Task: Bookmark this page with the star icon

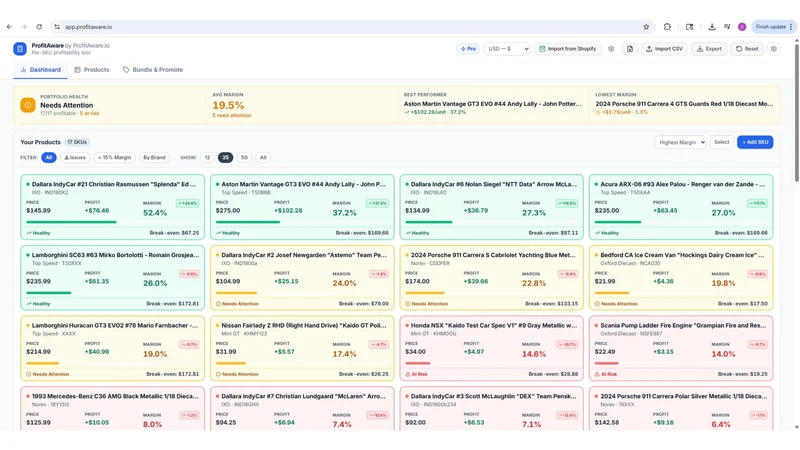Action: pos(646,27)
